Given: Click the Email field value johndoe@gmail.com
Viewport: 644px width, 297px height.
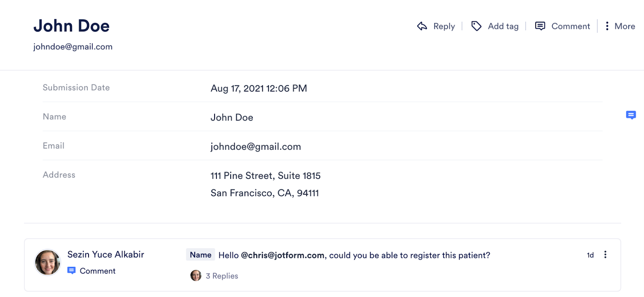Looking at the screenshot, I should tap(256, 147).
